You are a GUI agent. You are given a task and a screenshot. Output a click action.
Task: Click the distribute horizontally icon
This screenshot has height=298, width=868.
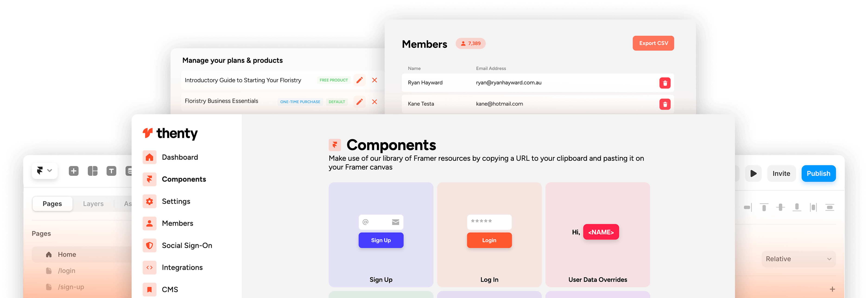click(x=813, y=207)
